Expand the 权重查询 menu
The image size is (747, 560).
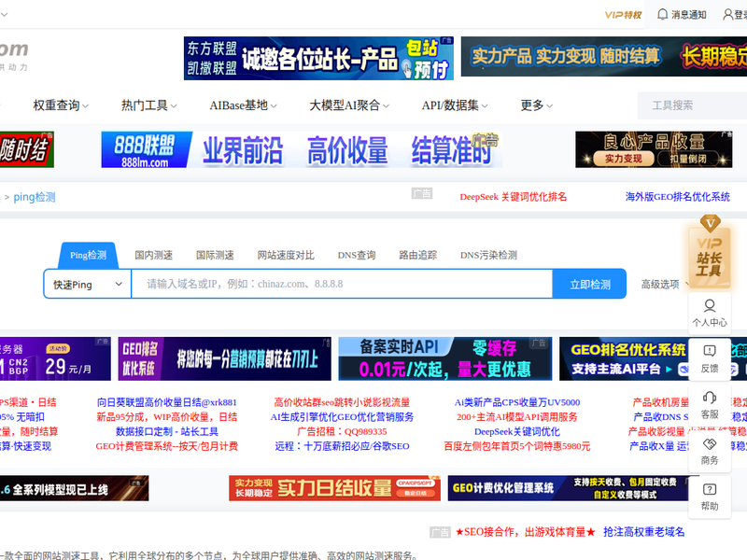click(x=61, y=105)
